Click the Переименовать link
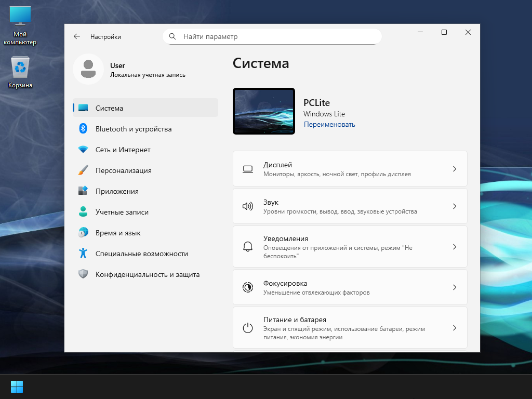 tap(329, 125)
